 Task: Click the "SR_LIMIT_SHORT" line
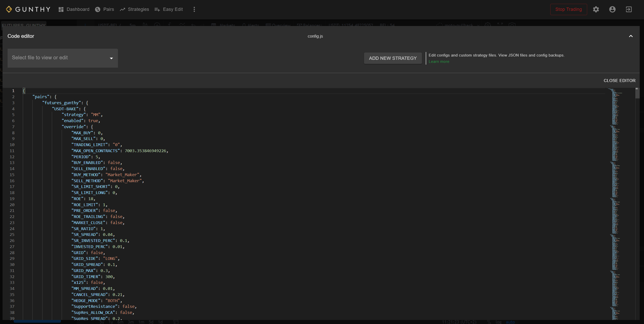[96, 186]
